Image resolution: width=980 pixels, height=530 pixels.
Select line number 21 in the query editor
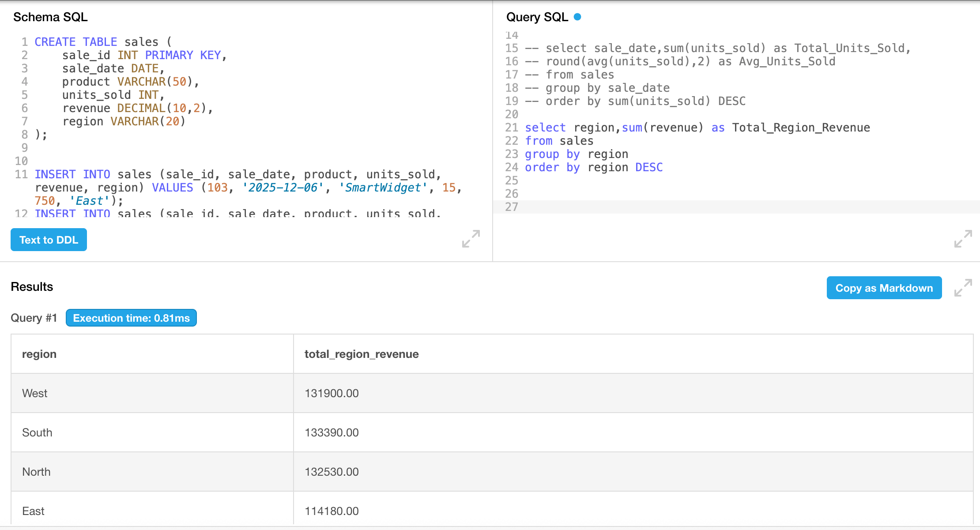tap(512, 127)
